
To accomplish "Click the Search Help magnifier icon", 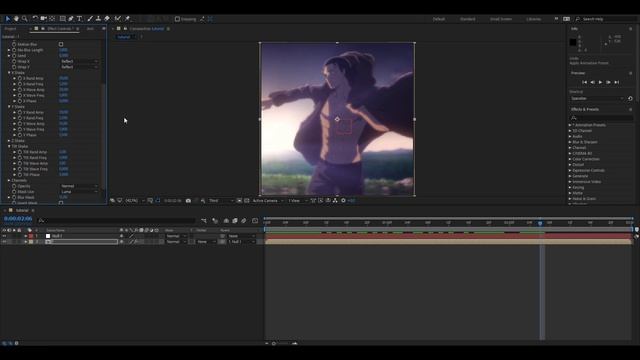I will (x=578, y=19).
